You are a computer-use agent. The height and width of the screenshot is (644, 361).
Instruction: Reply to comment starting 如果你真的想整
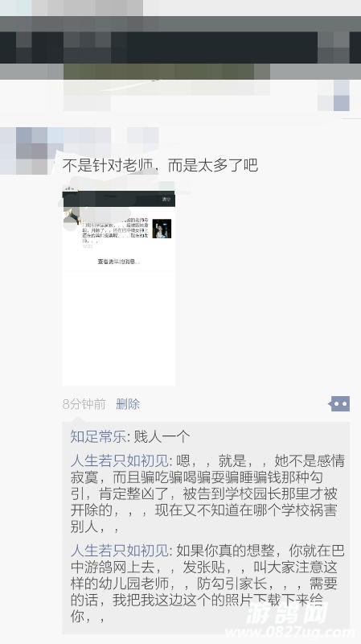[207, 583]
